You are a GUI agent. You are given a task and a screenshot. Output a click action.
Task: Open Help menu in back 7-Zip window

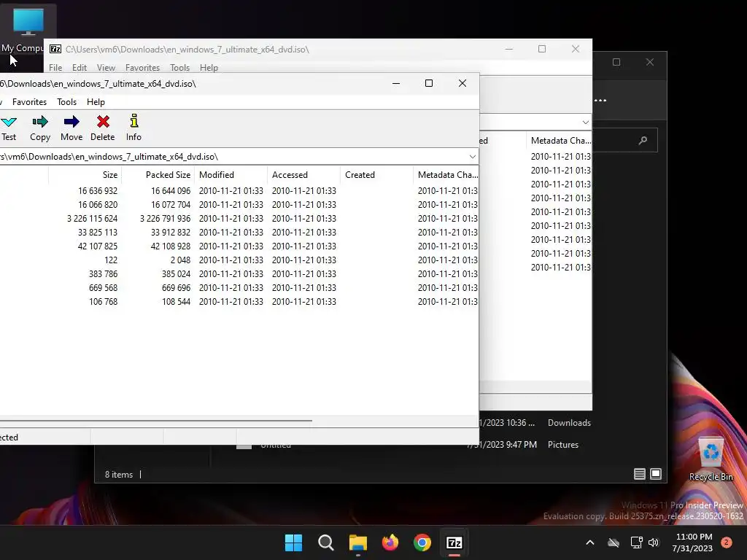[209, 68]
